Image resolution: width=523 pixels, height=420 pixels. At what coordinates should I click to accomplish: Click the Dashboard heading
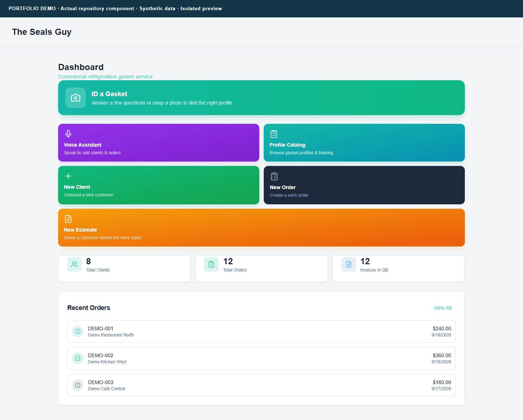[x=81, y=67]
